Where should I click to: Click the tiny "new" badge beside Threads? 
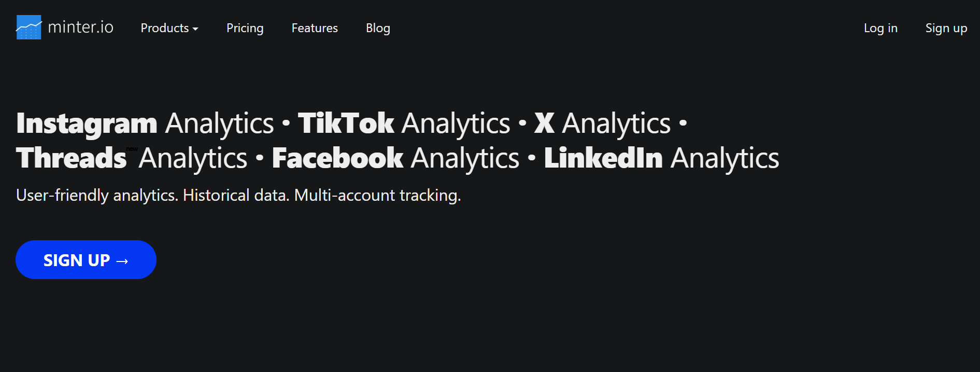(x=132, y=149)
